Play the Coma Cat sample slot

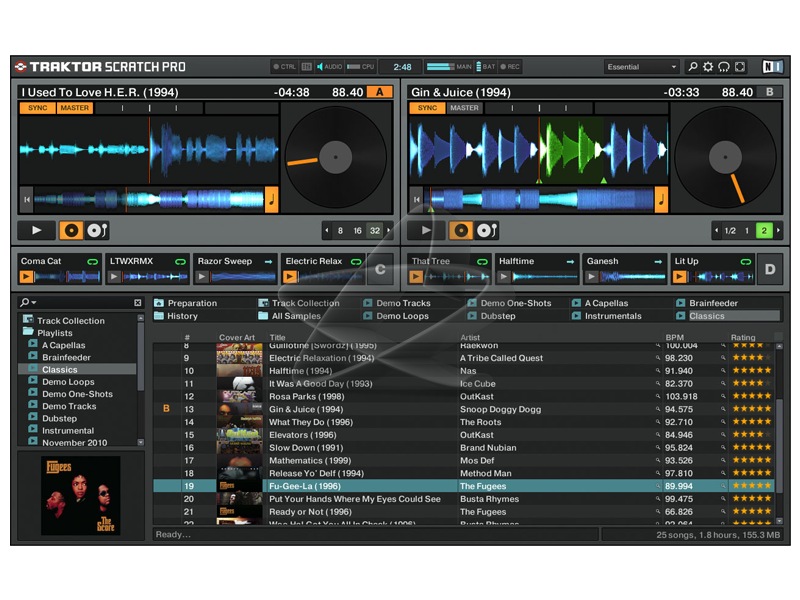tap(26, 277)
